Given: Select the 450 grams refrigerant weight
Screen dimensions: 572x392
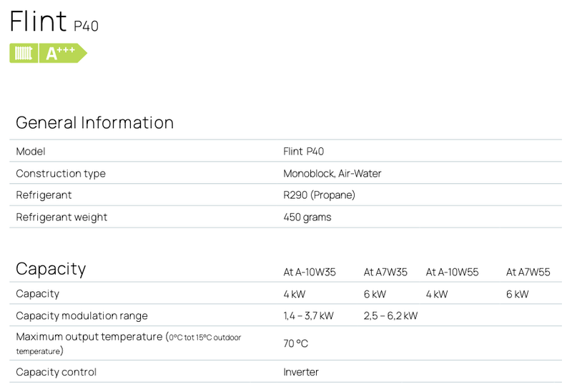Looking at the screenshot, I should click(307, 217).
